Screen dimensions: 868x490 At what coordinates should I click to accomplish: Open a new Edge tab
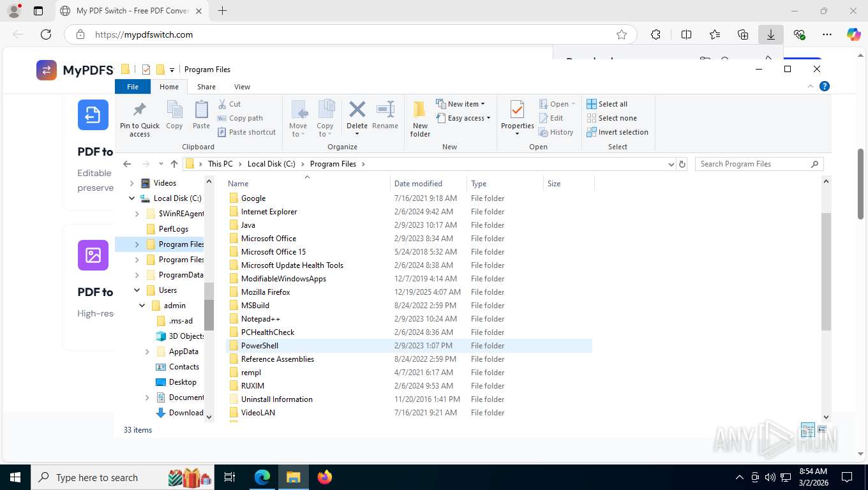coord(222,11)
